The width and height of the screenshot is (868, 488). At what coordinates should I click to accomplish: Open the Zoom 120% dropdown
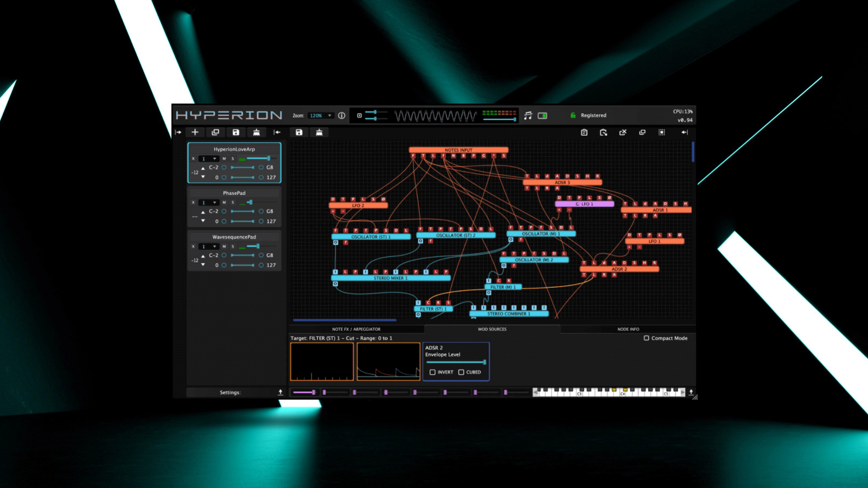click(321, 115)
